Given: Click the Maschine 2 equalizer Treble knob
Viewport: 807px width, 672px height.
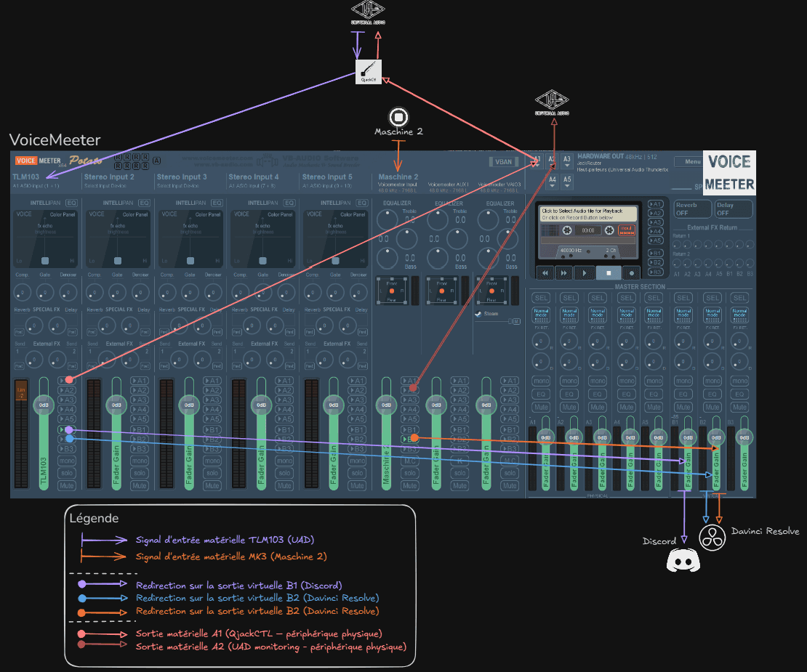Looking at the screenshot, I should pos(387,219).
